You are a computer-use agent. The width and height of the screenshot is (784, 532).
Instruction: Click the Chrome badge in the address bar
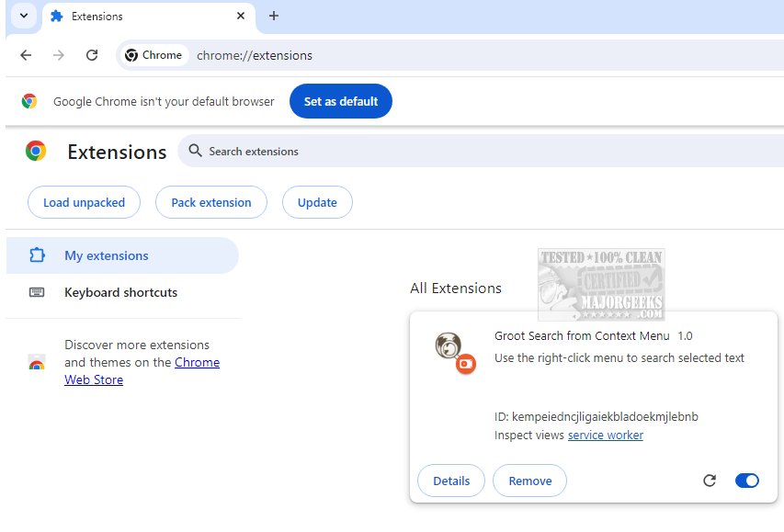153,55
